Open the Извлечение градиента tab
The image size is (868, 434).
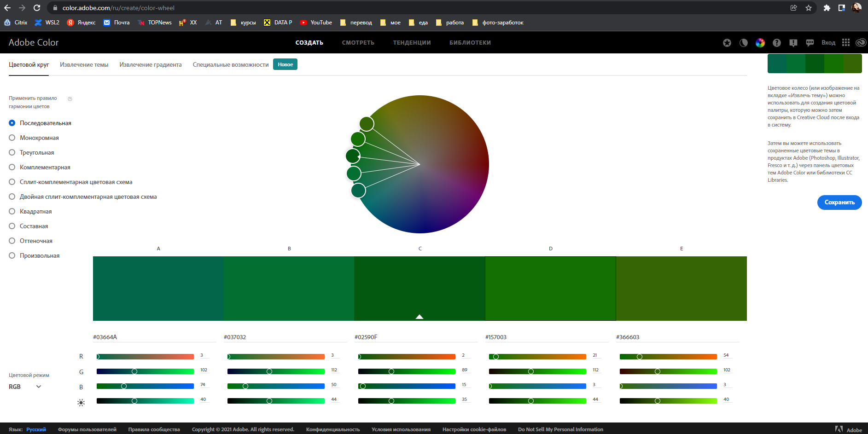point(151,65)
